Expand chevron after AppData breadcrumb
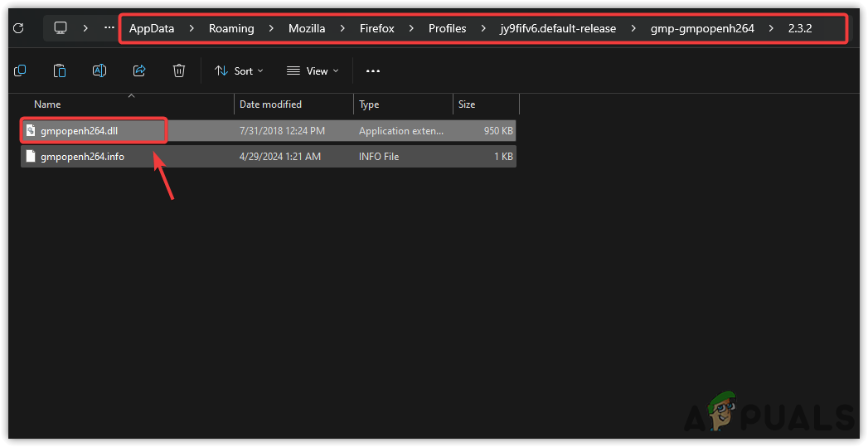868x447 pixels. coord(192,28)
